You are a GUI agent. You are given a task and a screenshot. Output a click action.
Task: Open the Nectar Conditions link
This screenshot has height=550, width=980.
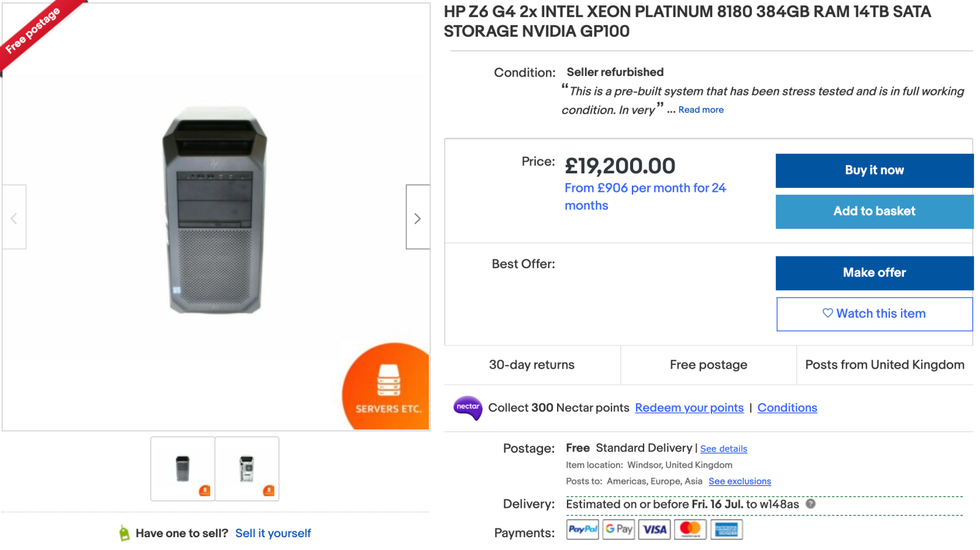pos(787,408)
